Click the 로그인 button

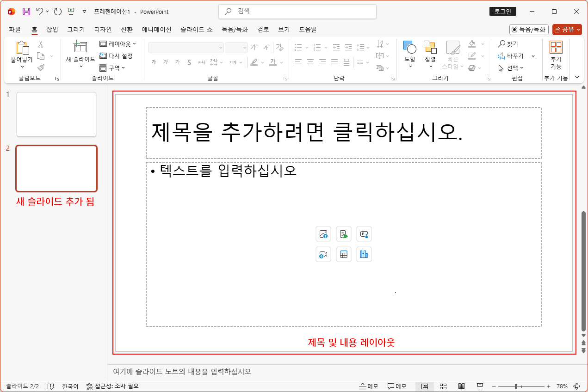point(502,11)
